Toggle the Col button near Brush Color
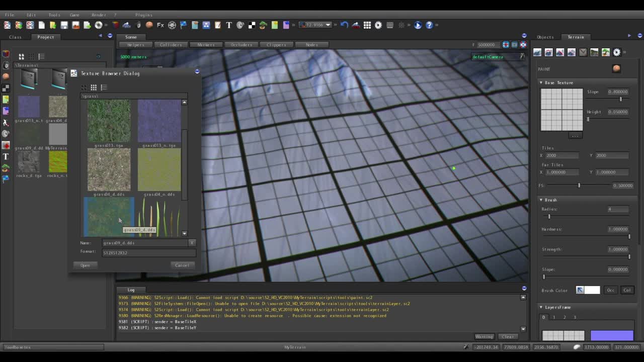 click(x=626, y=291)
